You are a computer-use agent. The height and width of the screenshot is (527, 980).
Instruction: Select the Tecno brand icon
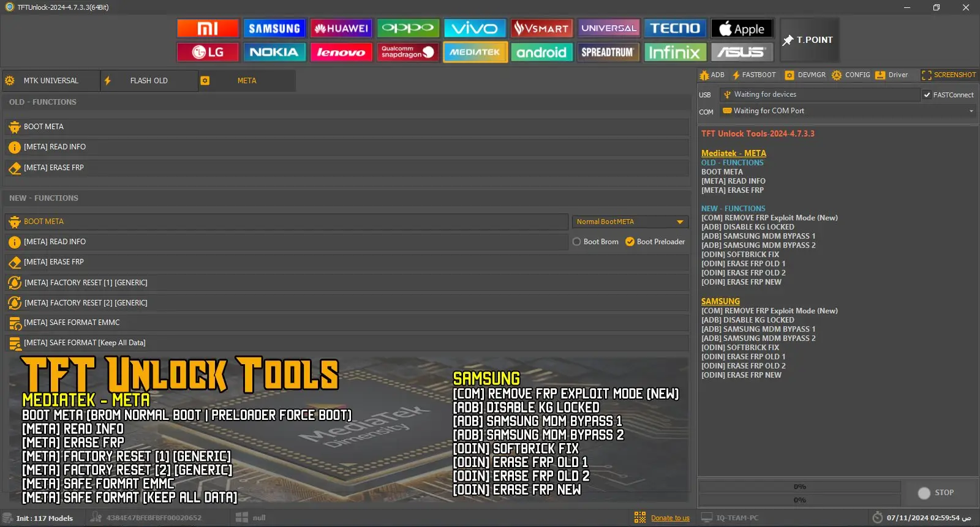point(675,28)
